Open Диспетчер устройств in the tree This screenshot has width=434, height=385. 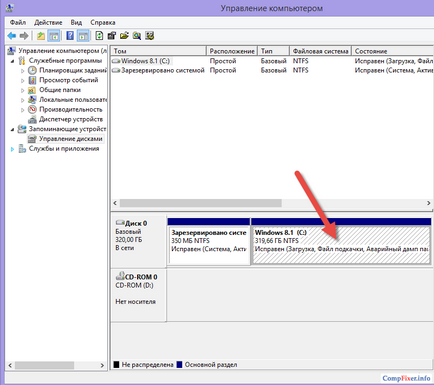click(71, 119)
